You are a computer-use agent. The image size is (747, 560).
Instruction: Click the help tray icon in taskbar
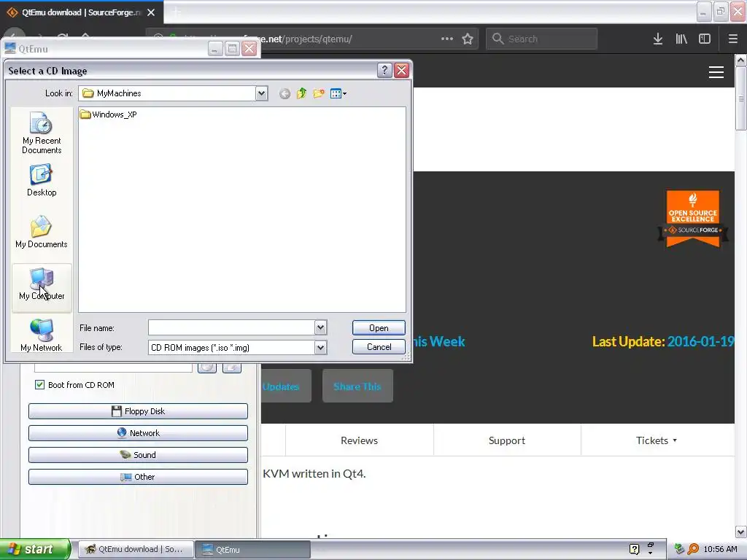pos(634,549)
